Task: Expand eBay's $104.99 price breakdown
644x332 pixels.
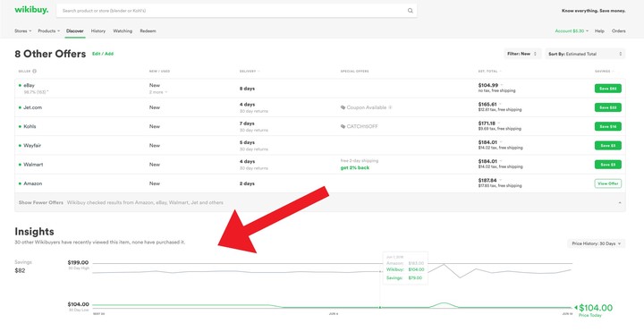Action: (x=501, y=86)
